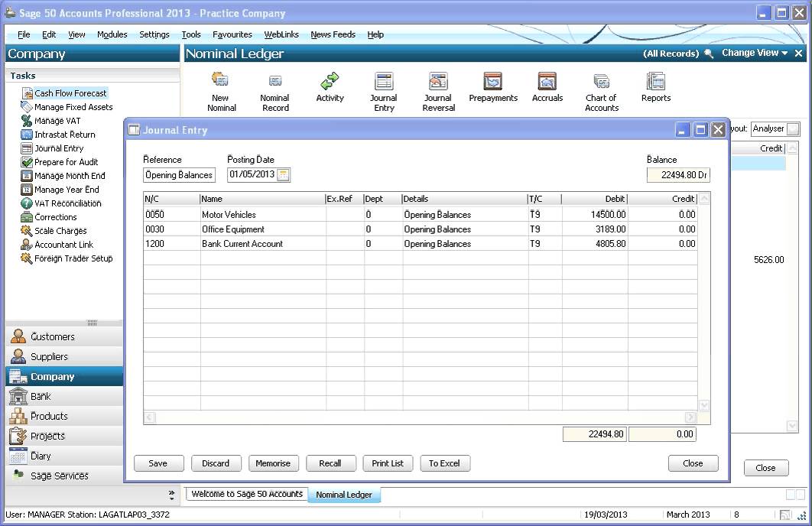Switch to the Products module

pyautogui.click(x=64, y=416)
